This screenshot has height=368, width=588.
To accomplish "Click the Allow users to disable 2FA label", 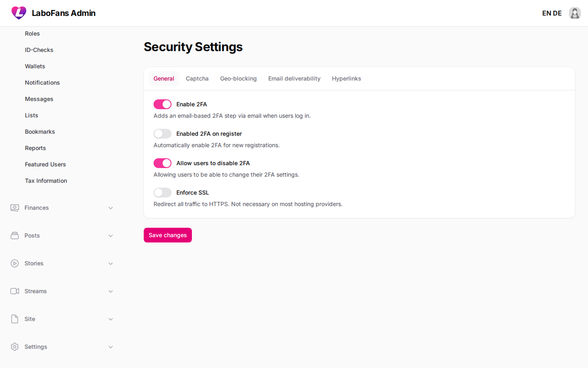I will coord(213,163).
